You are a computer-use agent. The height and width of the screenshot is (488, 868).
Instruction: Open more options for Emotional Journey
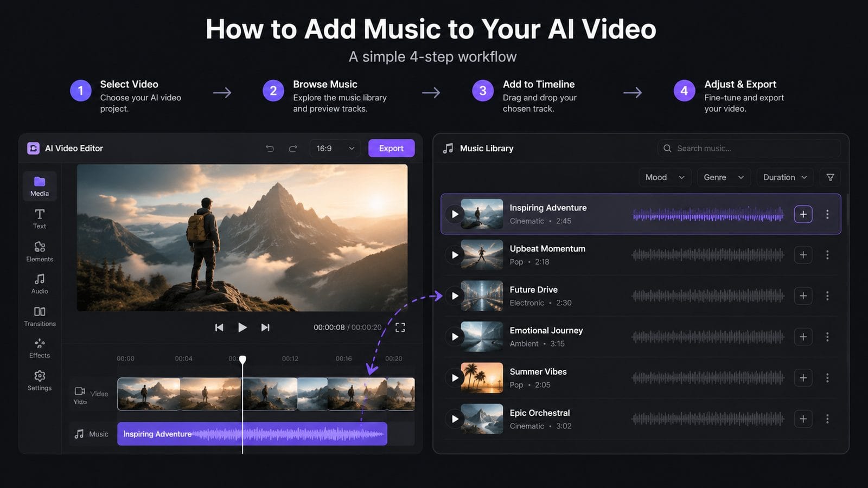[827, 337]
